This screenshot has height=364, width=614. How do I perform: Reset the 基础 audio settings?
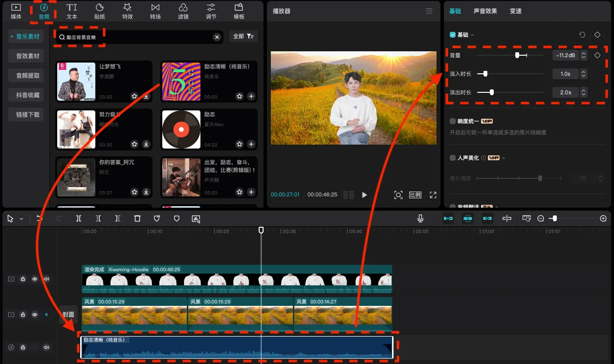point(582,35)
